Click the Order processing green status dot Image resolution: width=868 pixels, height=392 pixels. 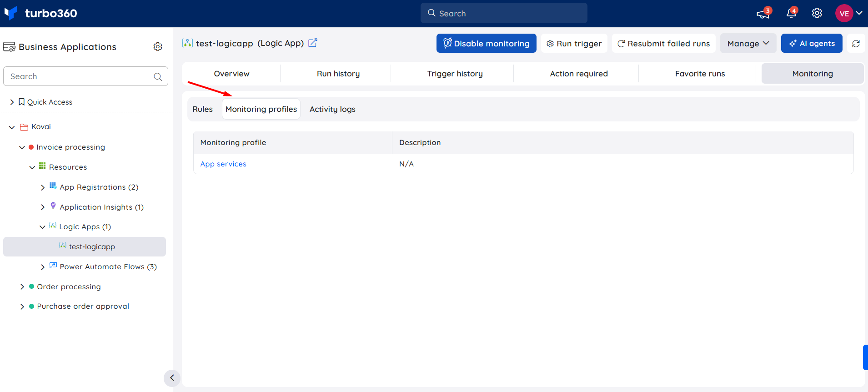coord(31,286)
